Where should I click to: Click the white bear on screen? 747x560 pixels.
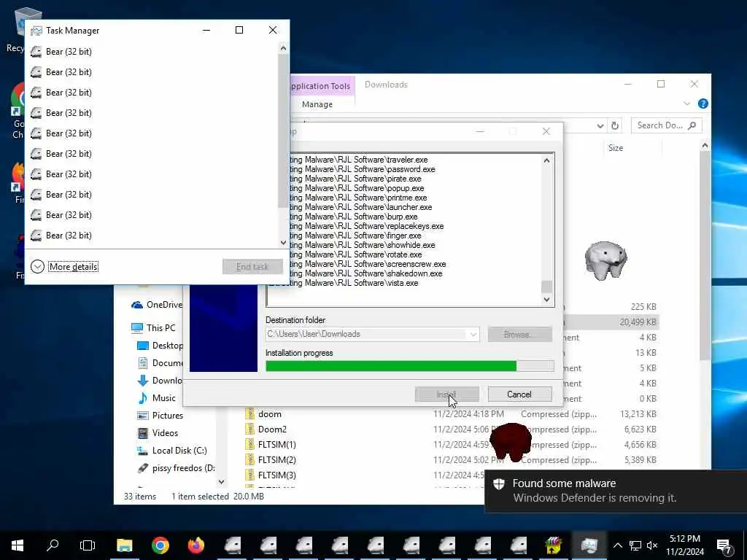pos(606,260)
